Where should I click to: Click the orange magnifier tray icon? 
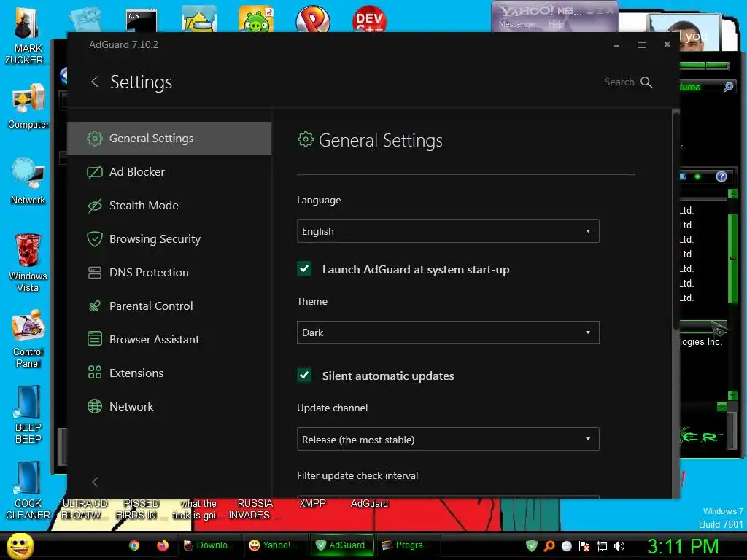(x=549, y=546)
